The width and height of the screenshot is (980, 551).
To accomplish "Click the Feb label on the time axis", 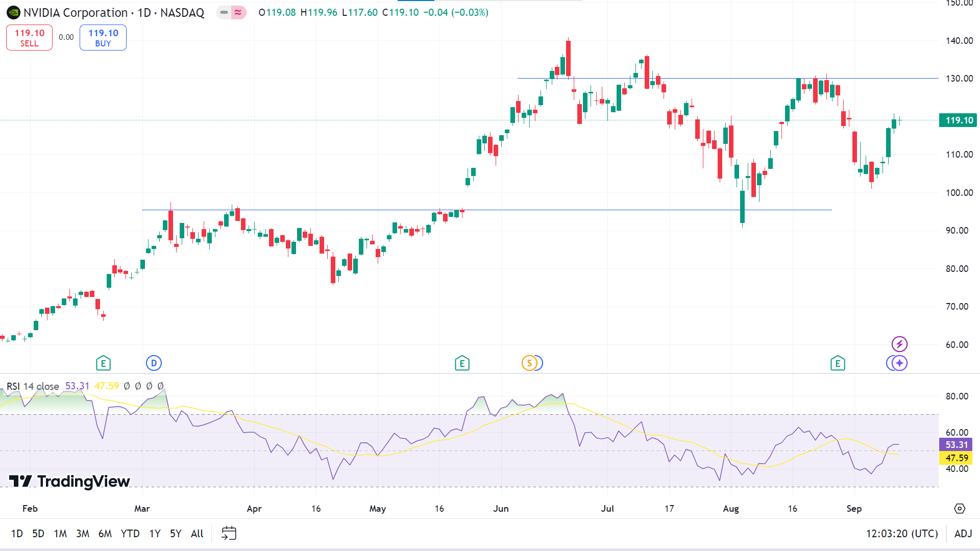I will click(30, 509).
